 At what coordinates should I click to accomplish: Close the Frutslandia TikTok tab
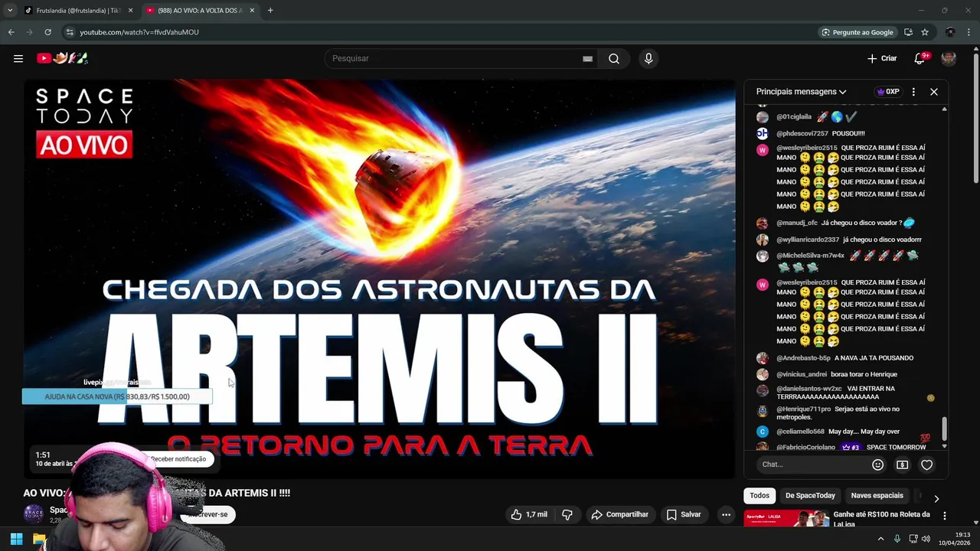click(130, 11)
